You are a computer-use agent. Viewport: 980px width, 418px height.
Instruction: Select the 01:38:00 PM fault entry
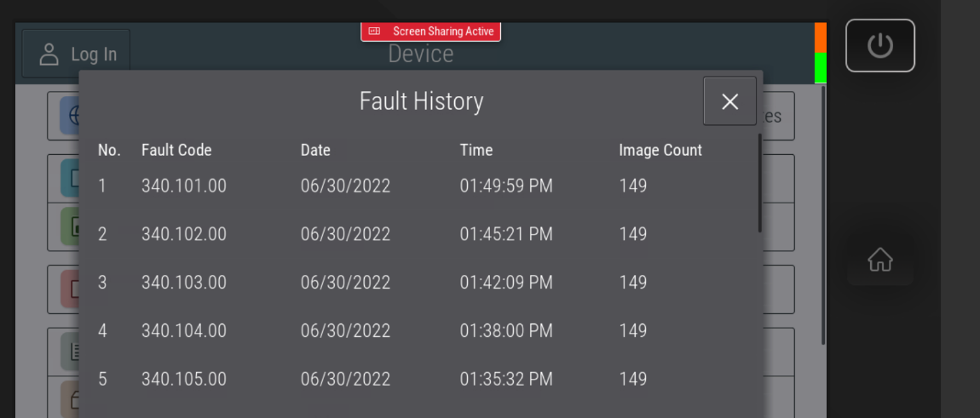click(x=506, y=330)
